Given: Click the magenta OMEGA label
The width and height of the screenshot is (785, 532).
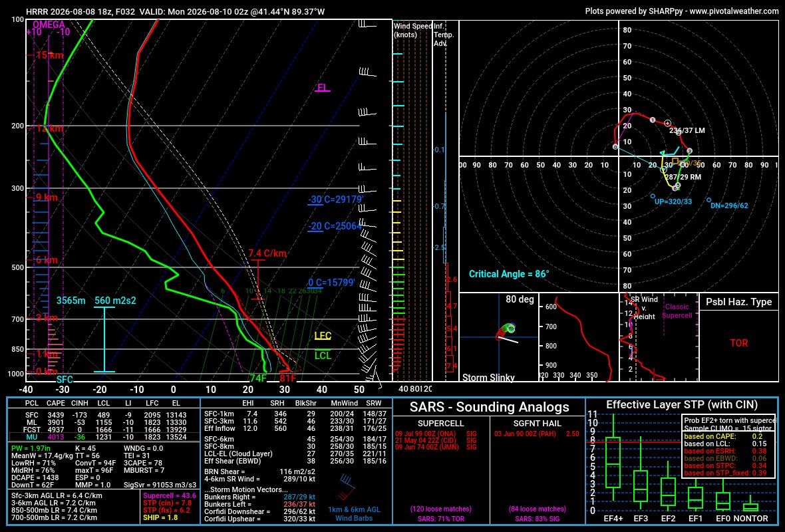Looking at the screenshot, I should 49,25.
